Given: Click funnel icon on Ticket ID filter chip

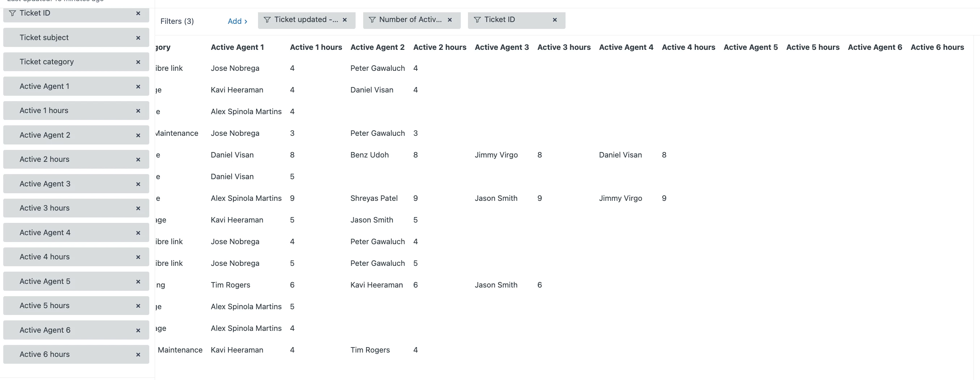Looking at the screenshot, I should coord(477,20).
